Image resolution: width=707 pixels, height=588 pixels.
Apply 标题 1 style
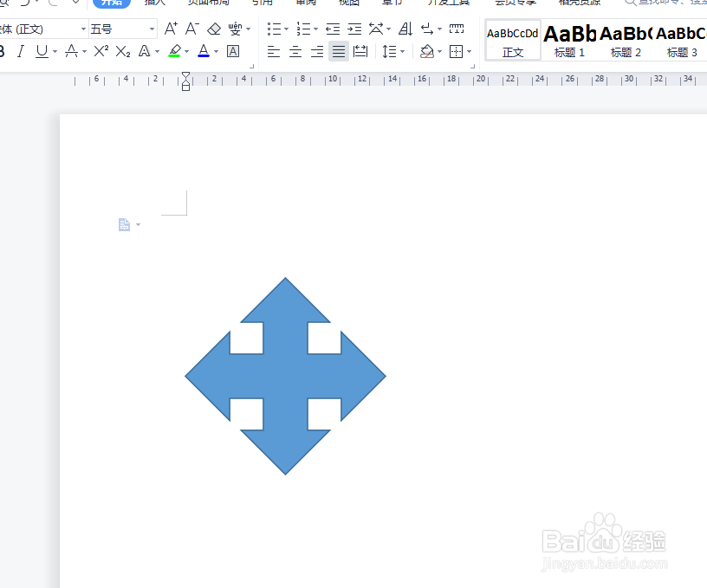[569, 41]
